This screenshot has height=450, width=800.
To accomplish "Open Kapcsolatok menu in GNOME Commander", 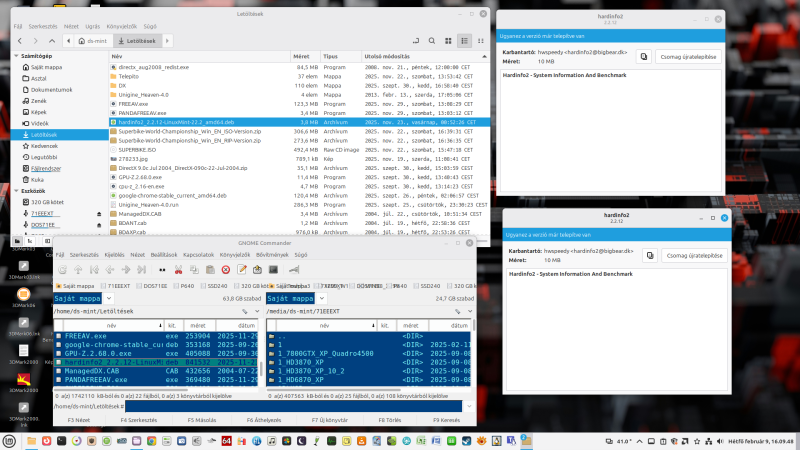I will click(x=198, y=255).
